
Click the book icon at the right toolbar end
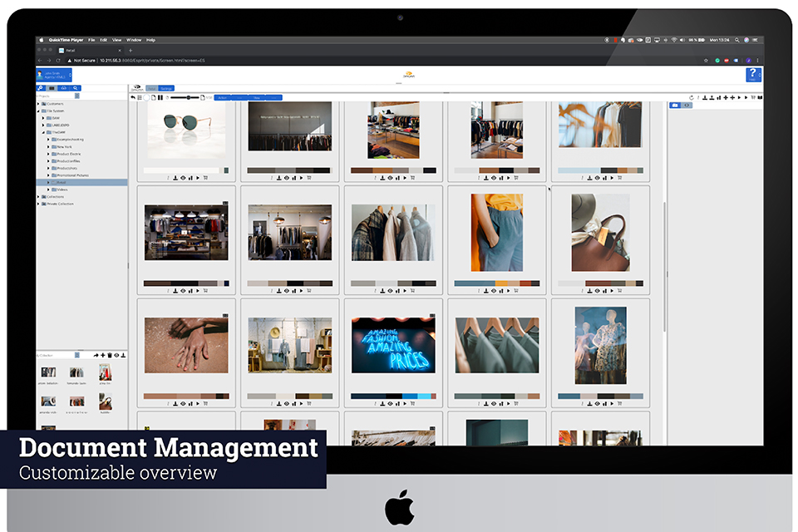(760, 97)
